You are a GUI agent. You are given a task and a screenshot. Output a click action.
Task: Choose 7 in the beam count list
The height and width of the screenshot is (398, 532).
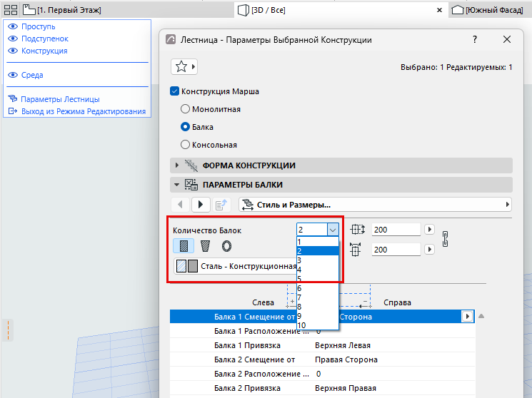[x=318, y=297]
